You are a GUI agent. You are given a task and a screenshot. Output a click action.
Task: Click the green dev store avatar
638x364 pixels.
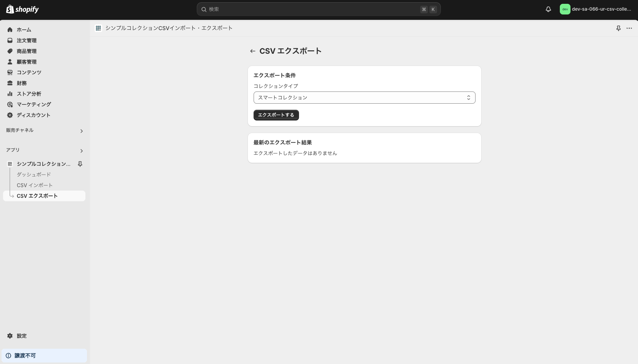click(x=565, y=9)
